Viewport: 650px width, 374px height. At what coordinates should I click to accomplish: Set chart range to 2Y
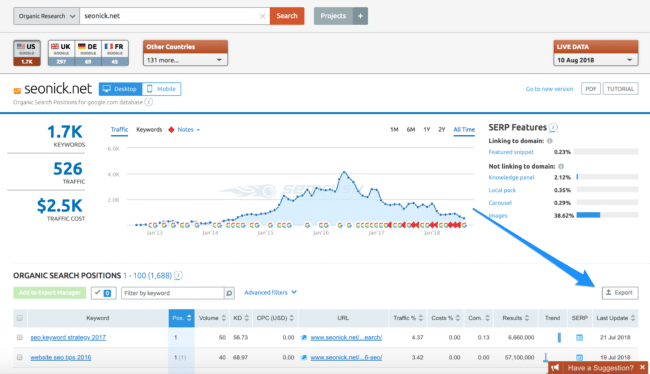point(442,130)
